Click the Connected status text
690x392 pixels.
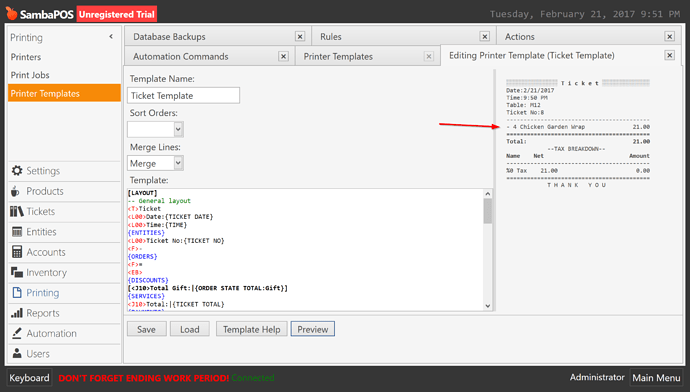click(253, 378)
